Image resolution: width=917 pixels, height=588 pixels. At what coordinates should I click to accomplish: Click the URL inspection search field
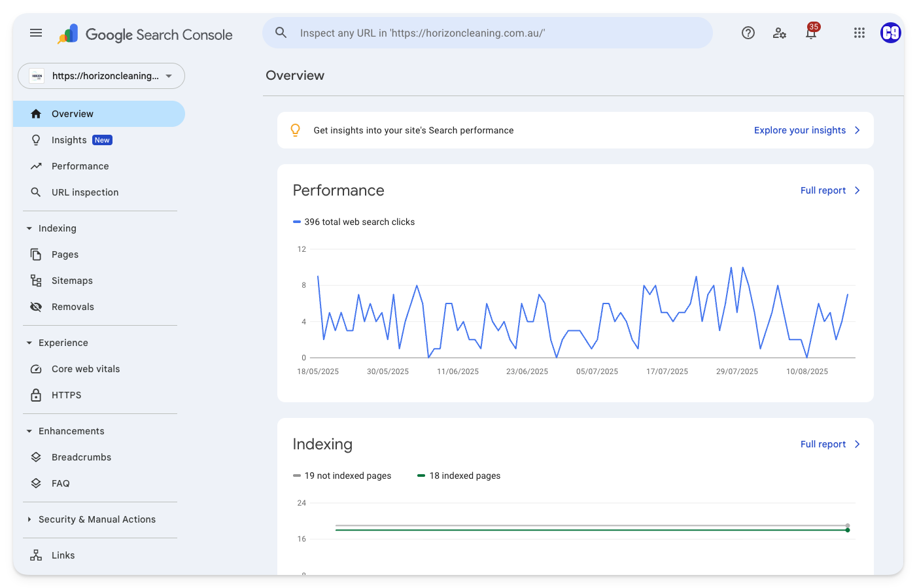487,33
